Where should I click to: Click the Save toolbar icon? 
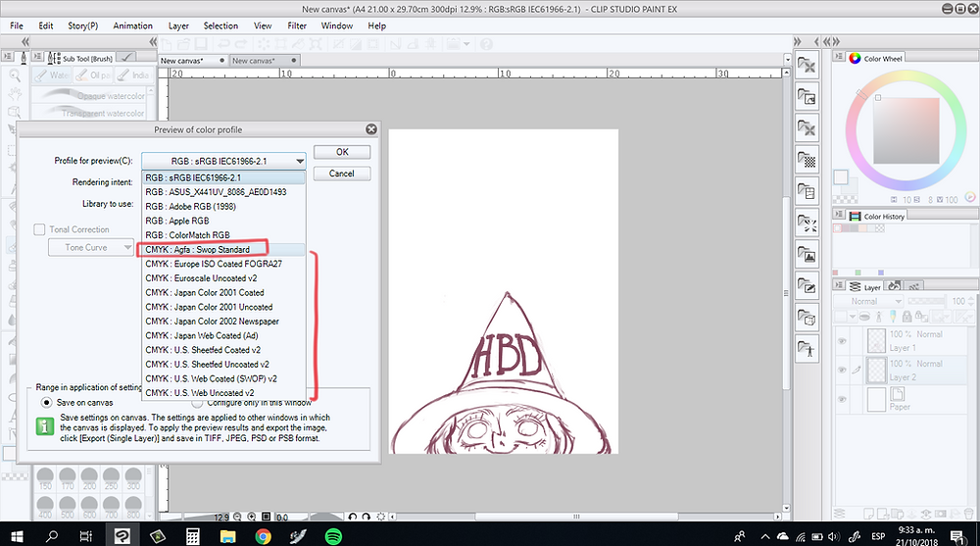(200, 44)
